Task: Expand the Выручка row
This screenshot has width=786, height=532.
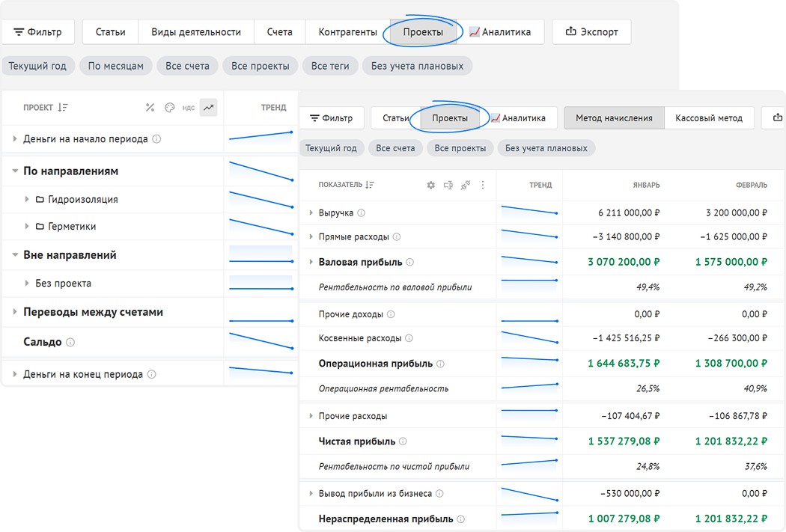Action: click(x=311, y=213)
